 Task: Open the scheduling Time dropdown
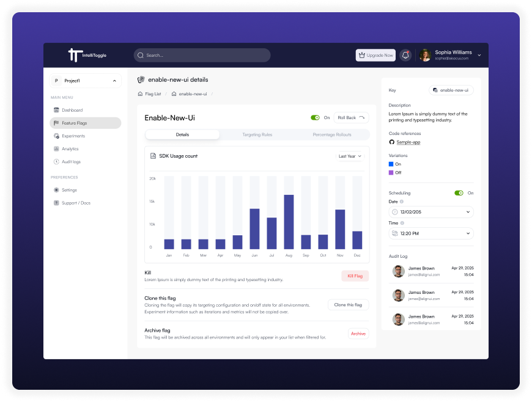(430, 233)
